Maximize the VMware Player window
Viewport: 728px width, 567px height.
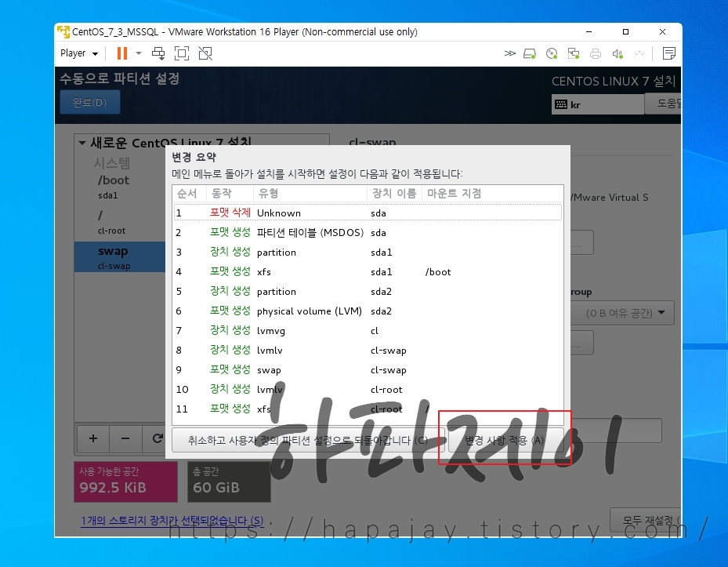pyautogui.click(x=625, y=31)
